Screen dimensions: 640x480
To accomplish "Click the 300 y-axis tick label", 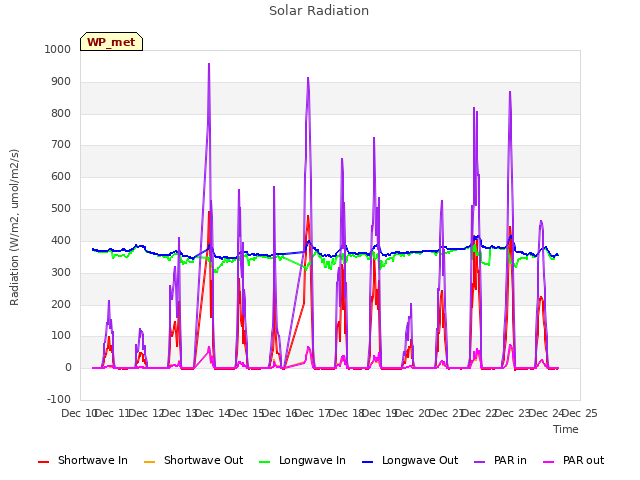I will [60, 272].
